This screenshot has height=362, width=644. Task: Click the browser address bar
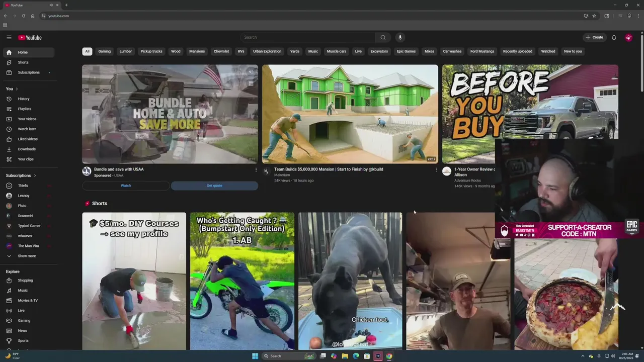pyautogui.click(x=312, y=16)
